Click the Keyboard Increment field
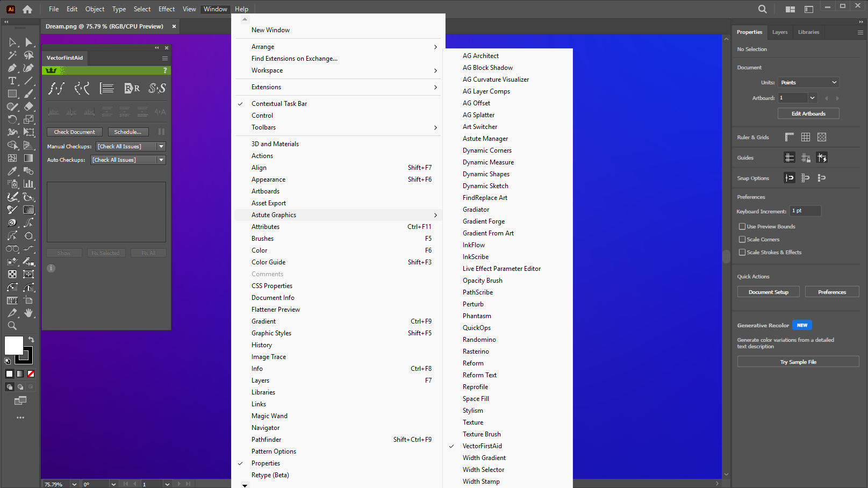The height and width of the screenshot is (488, 868). click(x=805, y=211)
